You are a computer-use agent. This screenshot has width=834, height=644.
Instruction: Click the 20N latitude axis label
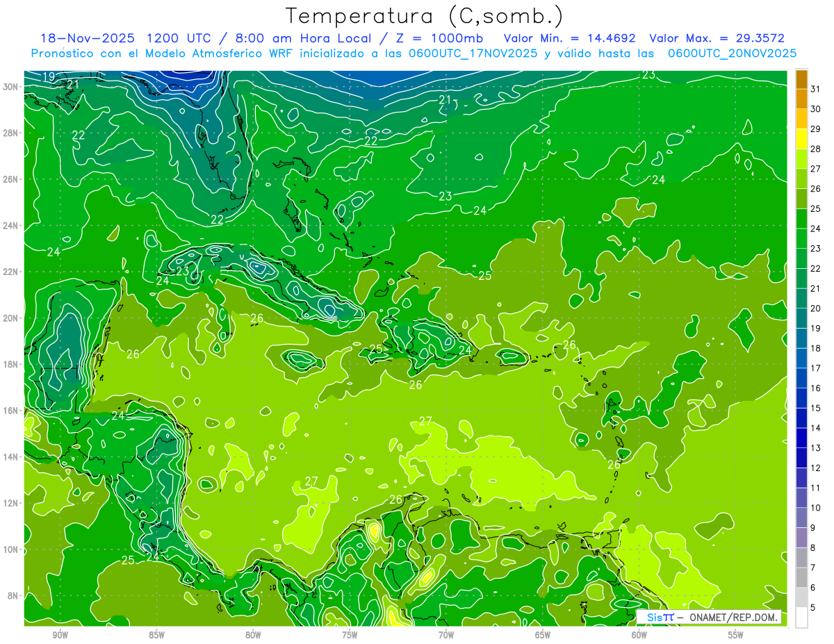tap(11, 318)
